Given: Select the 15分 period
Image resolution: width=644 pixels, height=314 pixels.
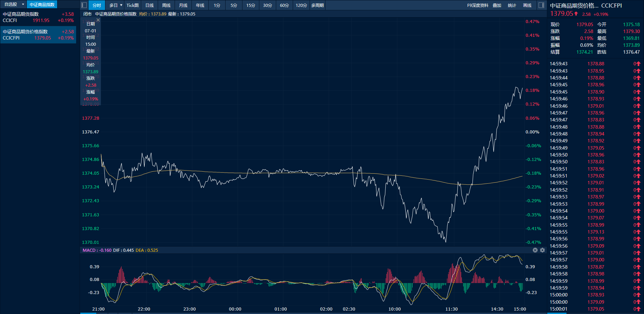Looking at the screenshot, I should click(251, 5).
